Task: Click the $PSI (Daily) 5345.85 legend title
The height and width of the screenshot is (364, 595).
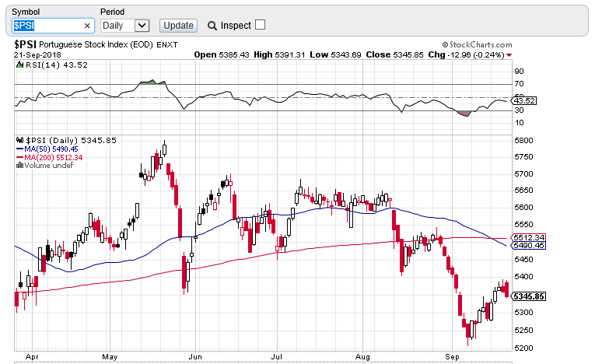Action: 71,141
